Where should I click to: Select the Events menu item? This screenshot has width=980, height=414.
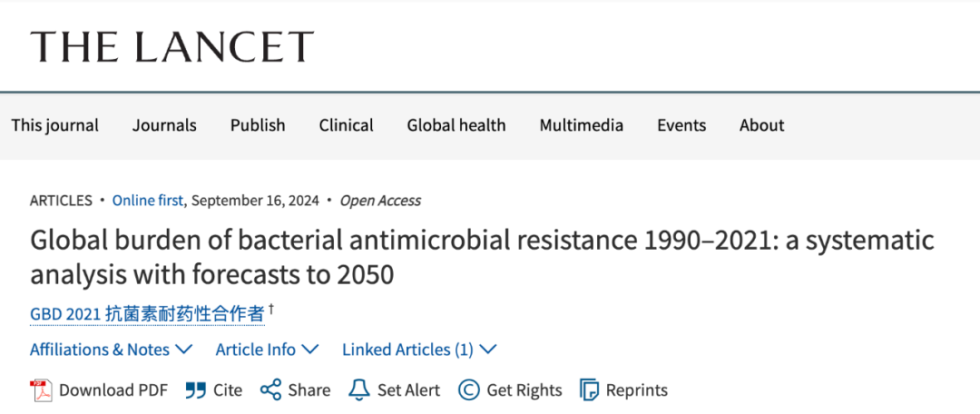click(x=681, y=125)
